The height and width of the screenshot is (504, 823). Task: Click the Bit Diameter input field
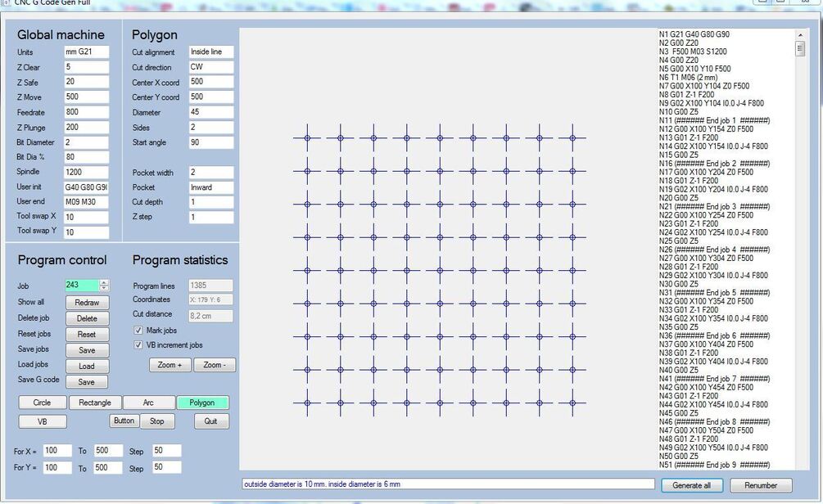click(86, 142)
